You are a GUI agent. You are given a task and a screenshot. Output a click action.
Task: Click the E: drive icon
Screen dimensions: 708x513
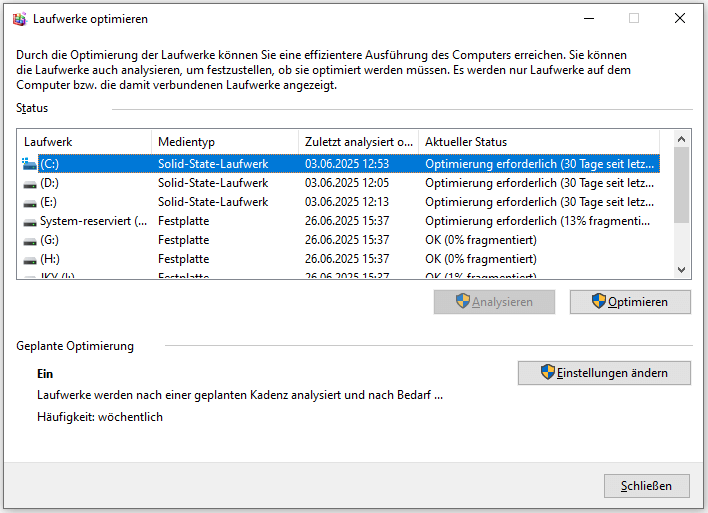pyautogui.click(x=30, y=203)
